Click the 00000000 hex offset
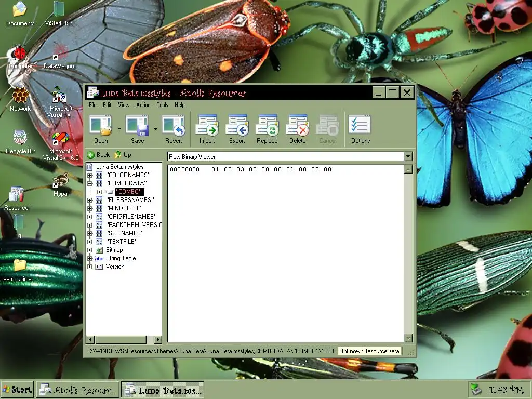532x399 pixels. click(x=184, y=170)
